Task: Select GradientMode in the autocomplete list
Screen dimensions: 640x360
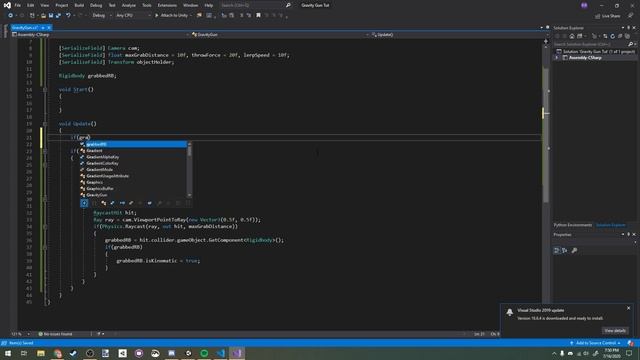Action: 133,170
